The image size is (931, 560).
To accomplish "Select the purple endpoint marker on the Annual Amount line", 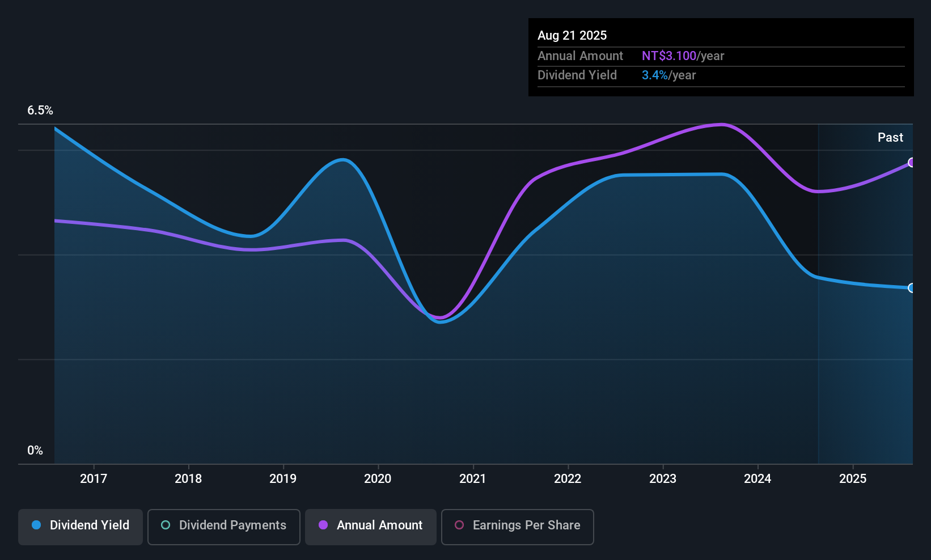I will [911, 163].
